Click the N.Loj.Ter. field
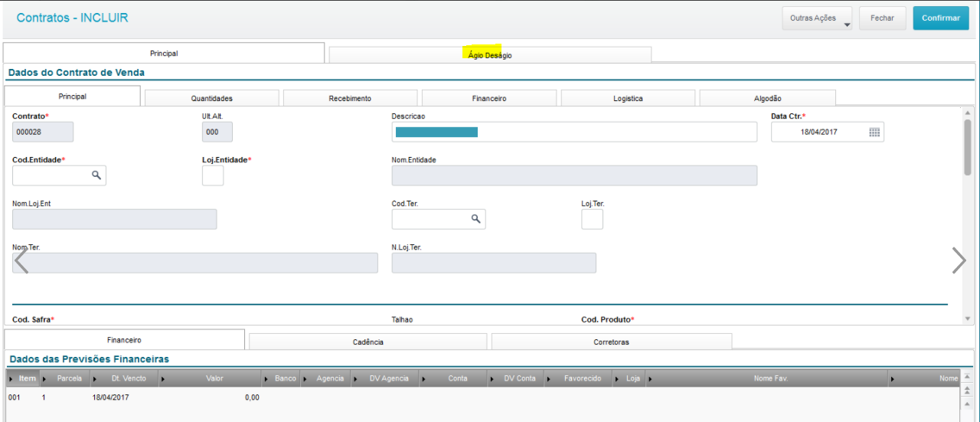 pos(494,263)
